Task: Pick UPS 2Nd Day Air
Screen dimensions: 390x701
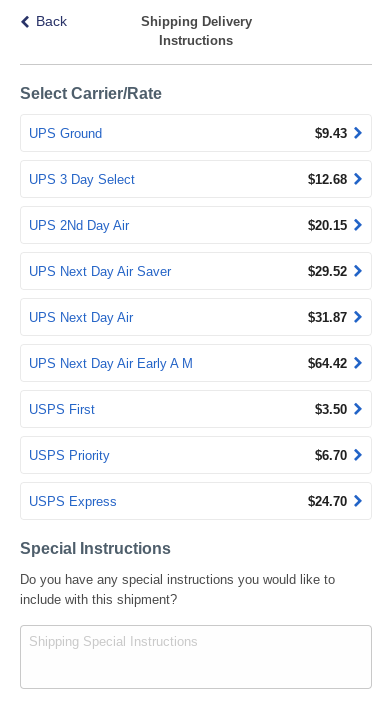Action: (x=196, y=225)
